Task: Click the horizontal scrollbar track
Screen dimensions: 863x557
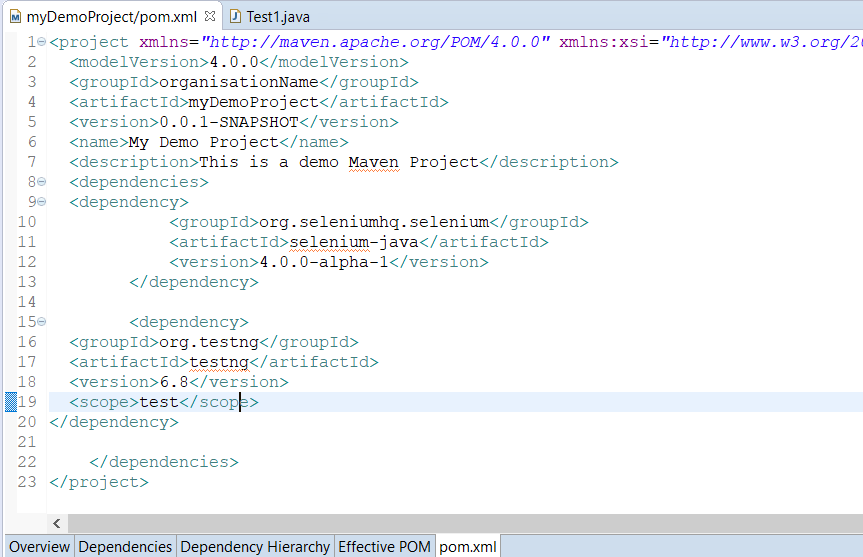Action: pyautogui.click(x=465, y=523)
